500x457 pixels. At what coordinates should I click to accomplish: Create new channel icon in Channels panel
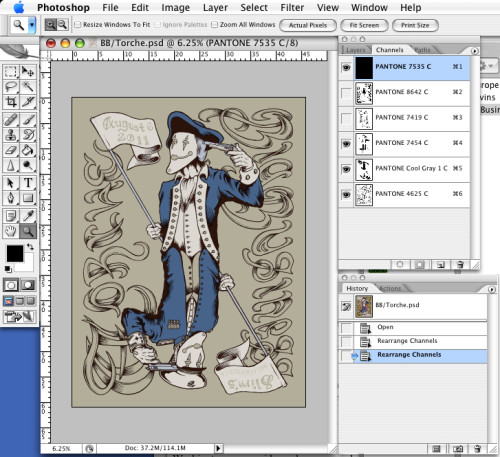(441, 265)
